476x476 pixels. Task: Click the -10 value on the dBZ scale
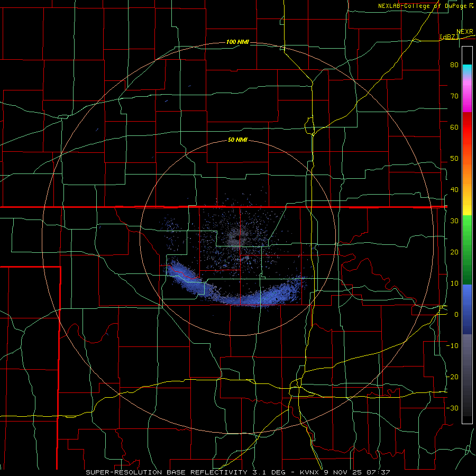click(x=452, y=346)
